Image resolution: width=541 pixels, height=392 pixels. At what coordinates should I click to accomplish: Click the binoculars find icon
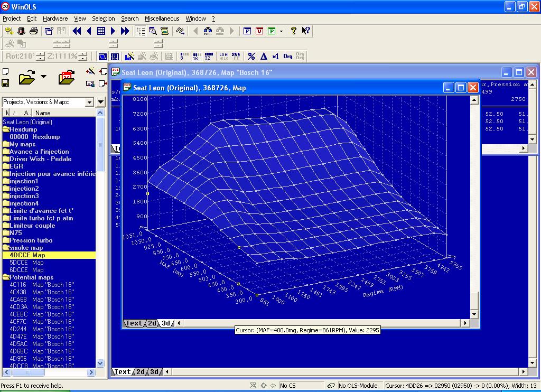(x=208, y=31)
